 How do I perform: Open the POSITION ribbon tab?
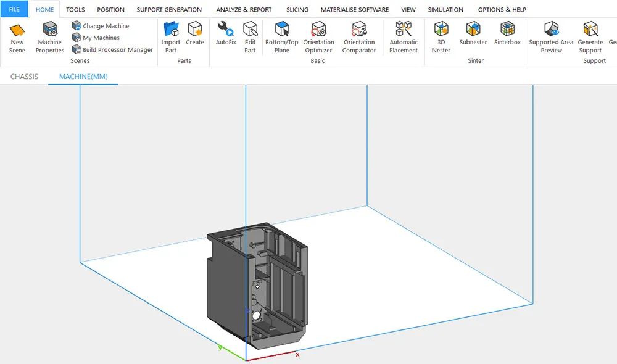[x=110, y=10]
